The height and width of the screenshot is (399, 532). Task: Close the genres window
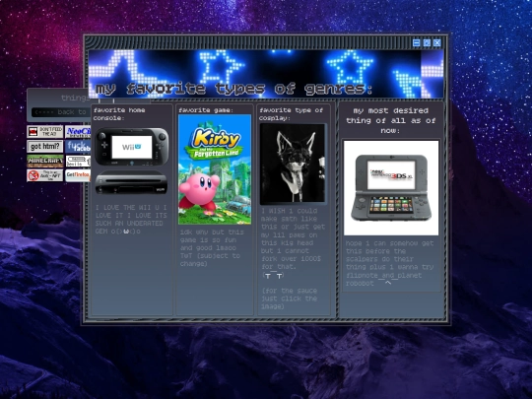tap(437, 42)
